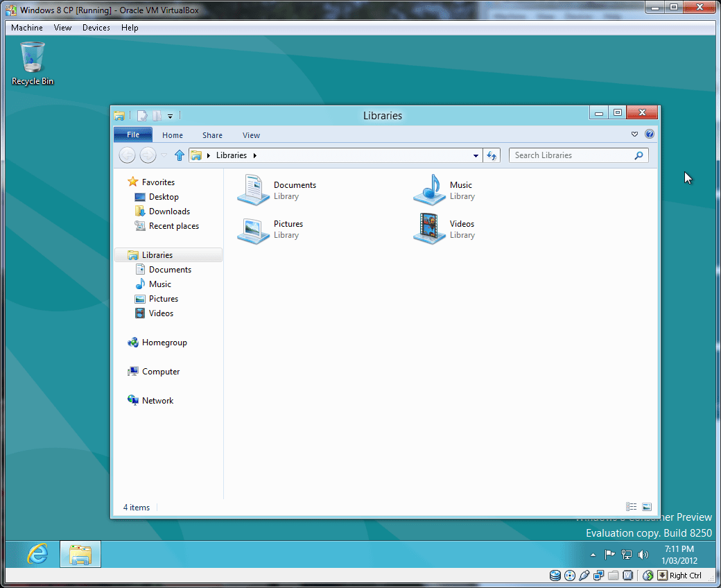721x588 pixels.
Task: Open Customize Quick Access Toolbar dropdown
Action: pos(170,116)
